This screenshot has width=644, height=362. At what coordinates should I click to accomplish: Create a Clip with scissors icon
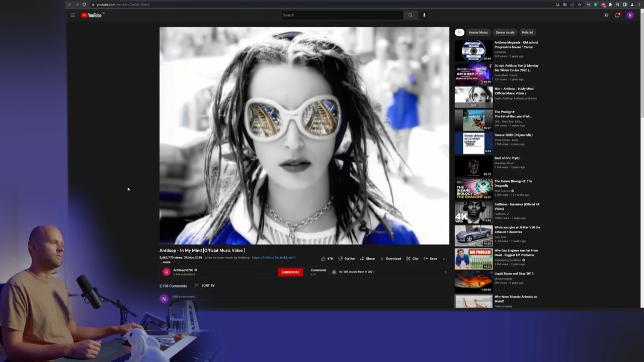412,259
